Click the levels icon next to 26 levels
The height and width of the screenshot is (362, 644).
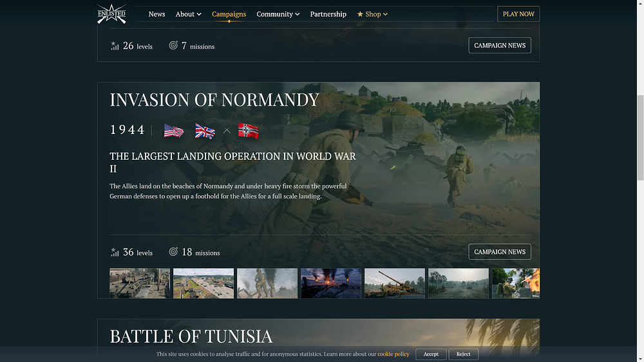(x=115, y=46)
